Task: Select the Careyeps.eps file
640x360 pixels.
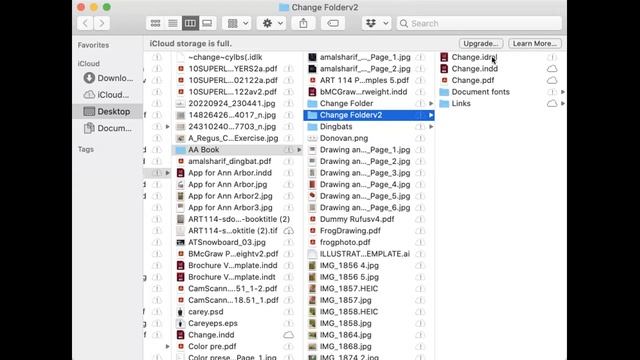Action: tap(212, 323)
